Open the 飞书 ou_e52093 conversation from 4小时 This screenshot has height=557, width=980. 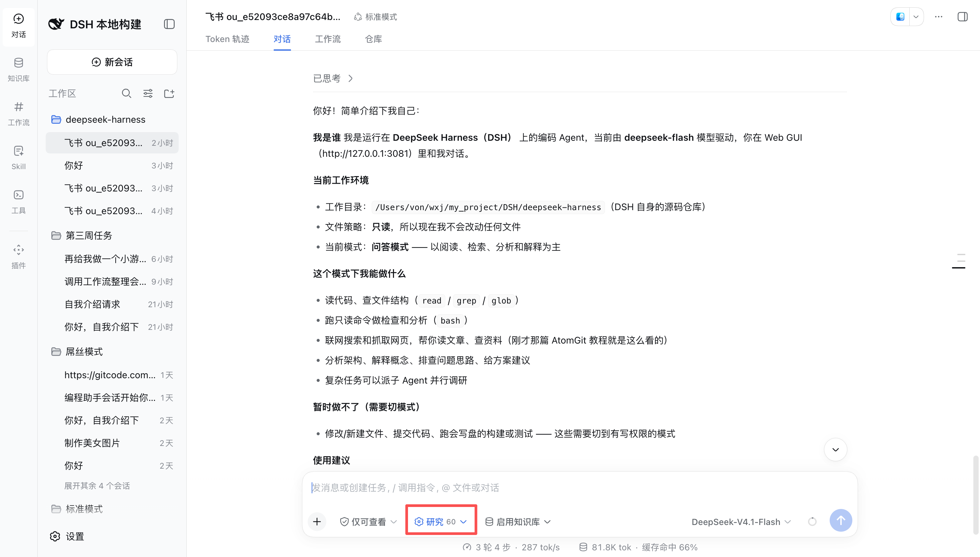(x=112, y=211)
